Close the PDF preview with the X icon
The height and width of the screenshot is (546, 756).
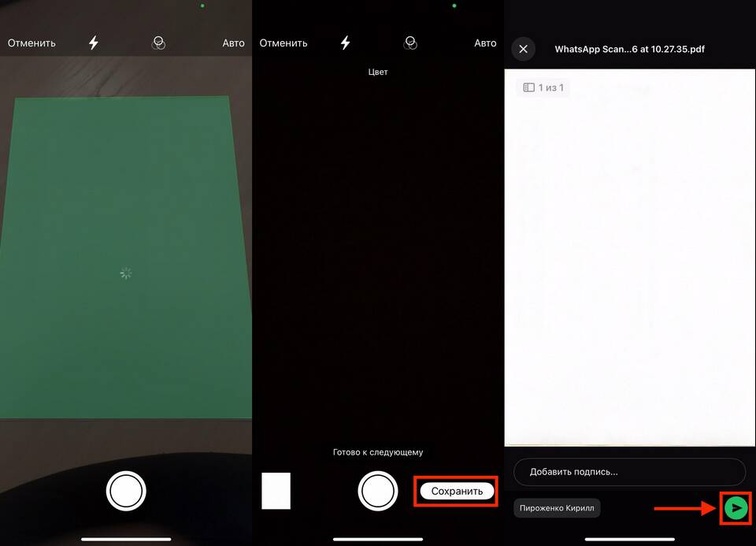click(523, 49)
